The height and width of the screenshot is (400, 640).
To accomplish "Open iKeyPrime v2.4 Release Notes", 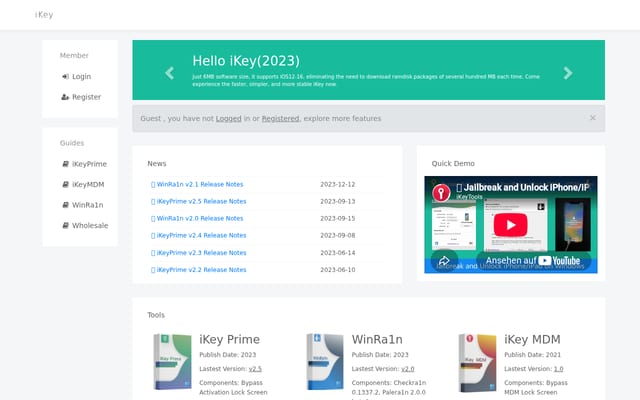I will (x=201, y=236).
